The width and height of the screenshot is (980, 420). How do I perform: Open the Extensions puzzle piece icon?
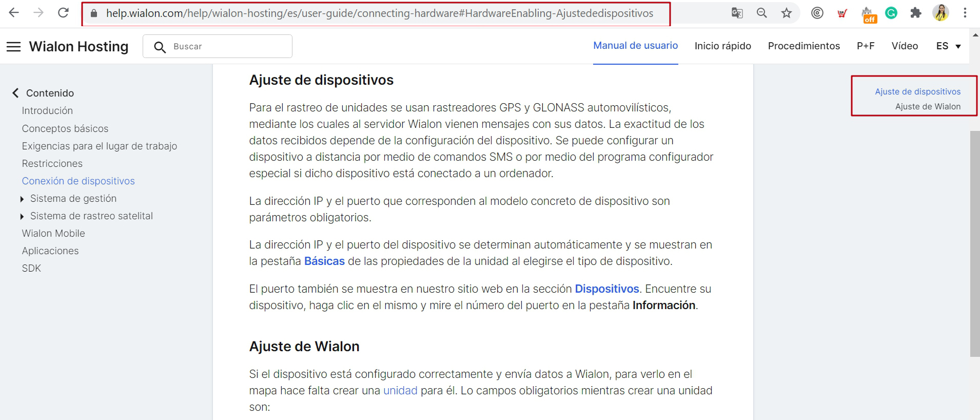(x=915, y=13)
